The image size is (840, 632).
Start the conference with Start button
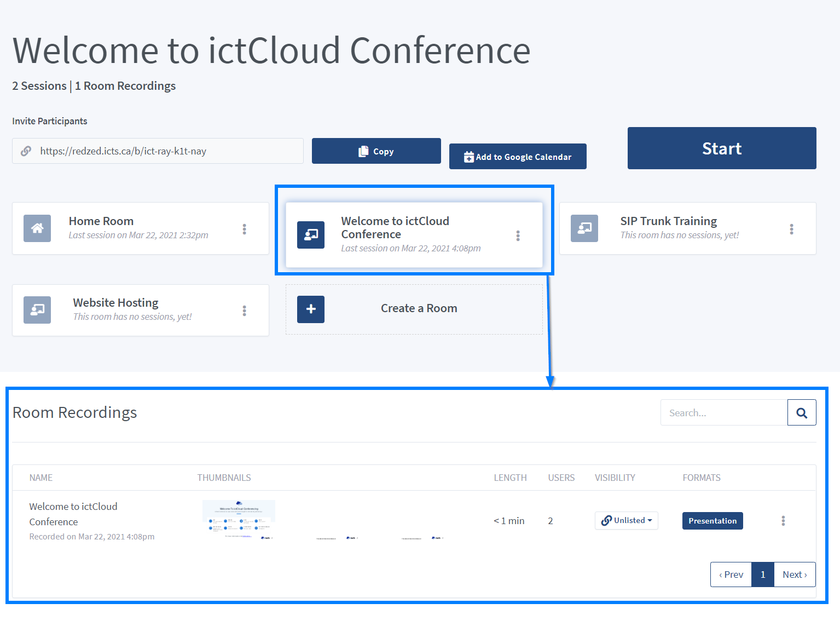pyautogui.click(x=722, y=148)
